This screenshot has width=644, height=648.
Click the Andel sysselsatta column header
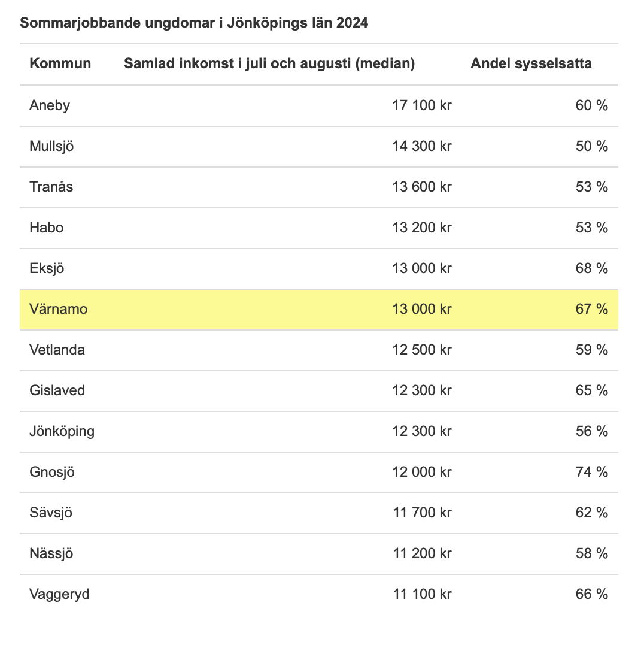tap(531, 63)
